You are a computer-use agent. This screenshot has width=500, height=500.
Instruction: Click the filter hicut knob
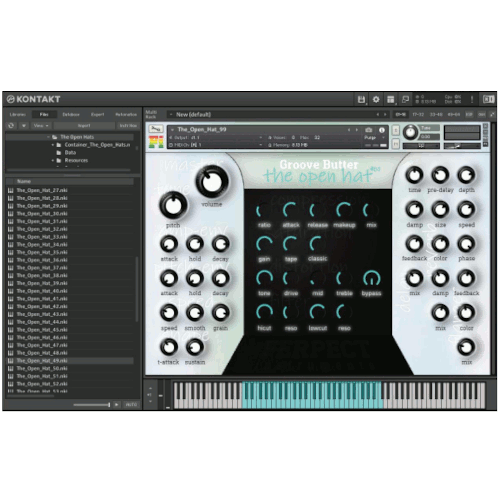(x=264, y=312)
